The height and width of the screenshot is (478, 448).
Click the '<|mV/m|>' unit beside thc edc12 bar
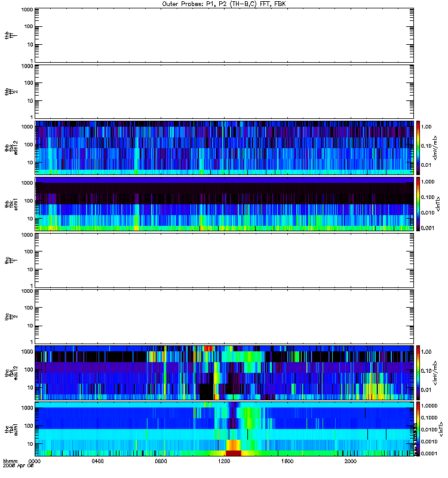[x=436, y=372]
